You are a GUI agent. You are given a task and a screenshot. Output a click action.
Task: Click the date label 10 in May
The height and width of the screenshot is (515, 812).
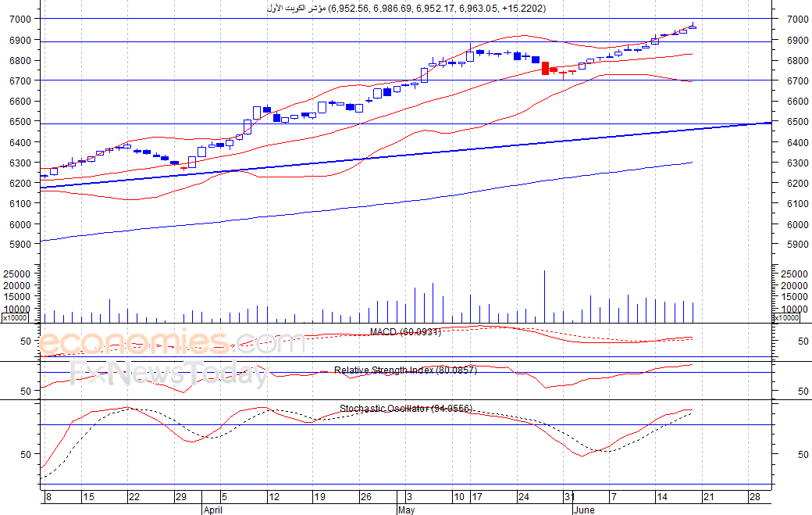[459, 497]
